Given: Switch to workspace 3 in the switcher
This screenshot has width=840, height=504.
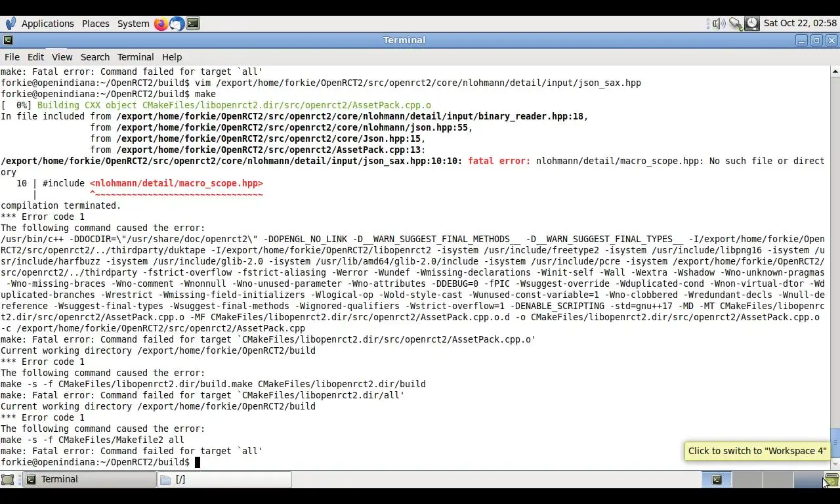Looking at the screenshot, I should tap(778, 480).
